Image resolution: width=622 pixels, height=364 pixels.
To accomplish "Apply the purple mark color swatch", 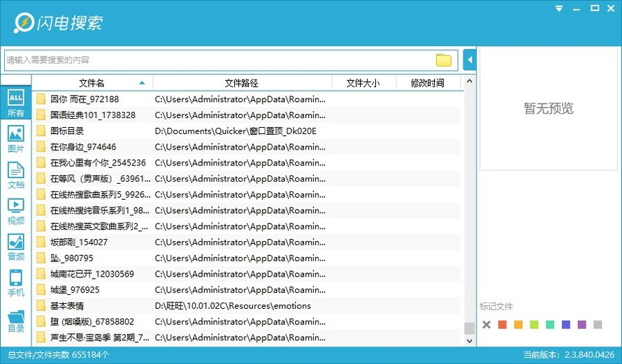I will pyautogui.click(x=582, y=325).
